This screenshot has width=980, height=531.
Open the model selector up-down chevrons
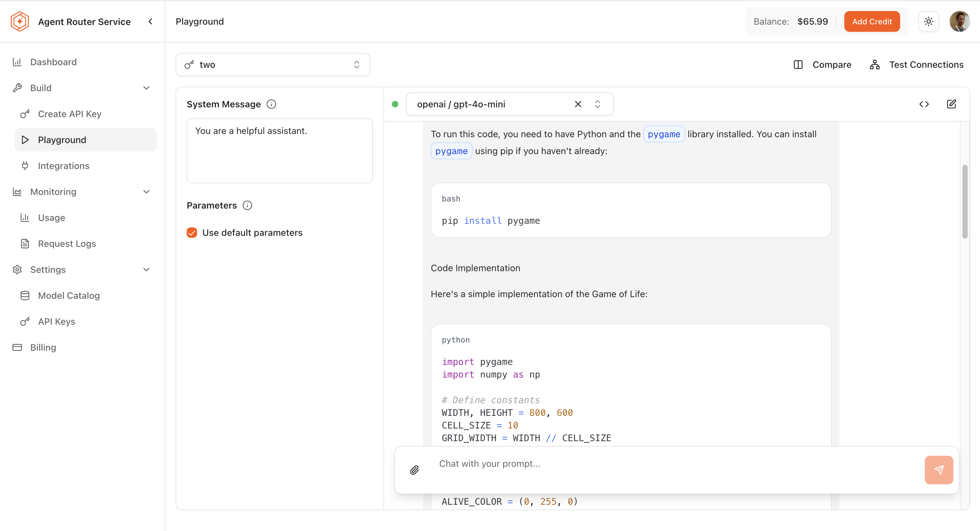point(598,104)
